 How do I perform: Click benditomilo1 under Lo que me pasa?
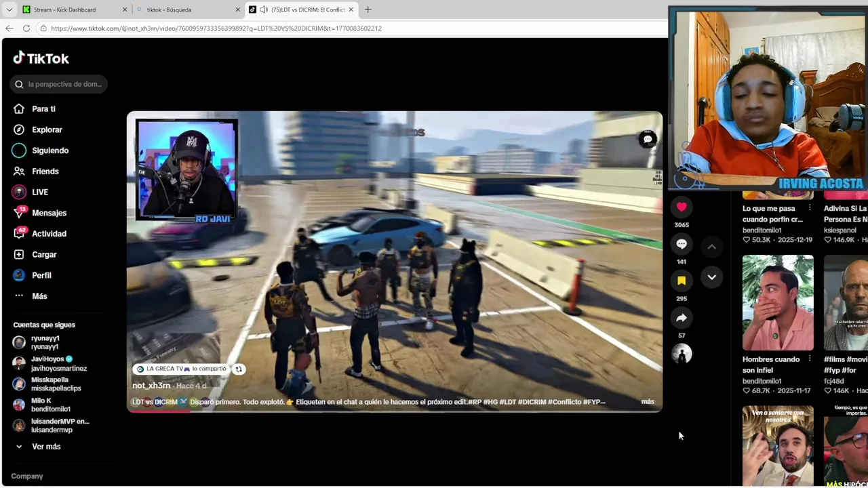762,230
